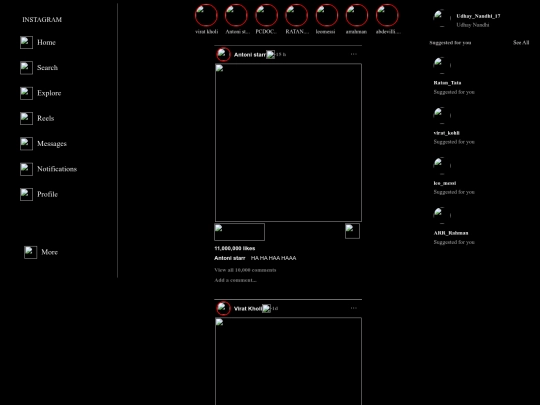Click Antoni starr post avatar
Viewport: 540px width, 405px height.
click(223, 54)
